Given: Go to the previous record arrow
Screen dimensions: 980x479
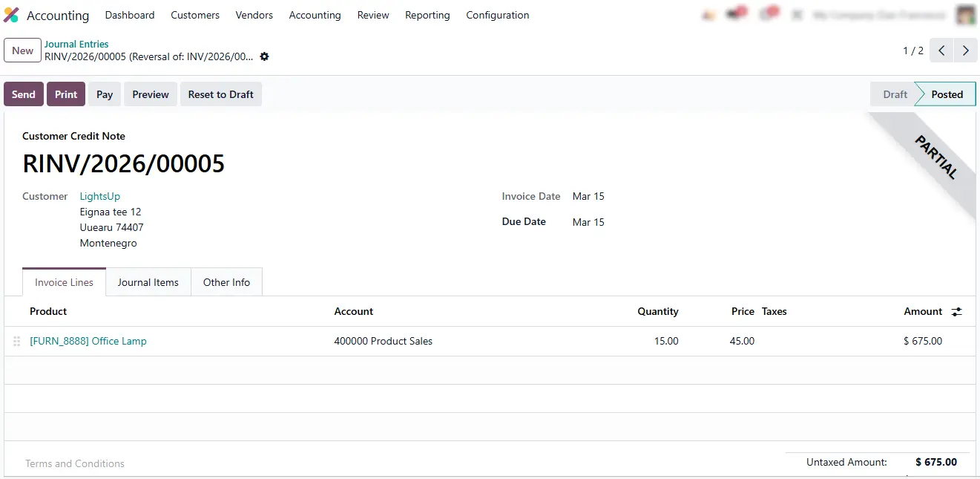Looking at the screenshot, I should pyautogui.click(x=941, y=50).
